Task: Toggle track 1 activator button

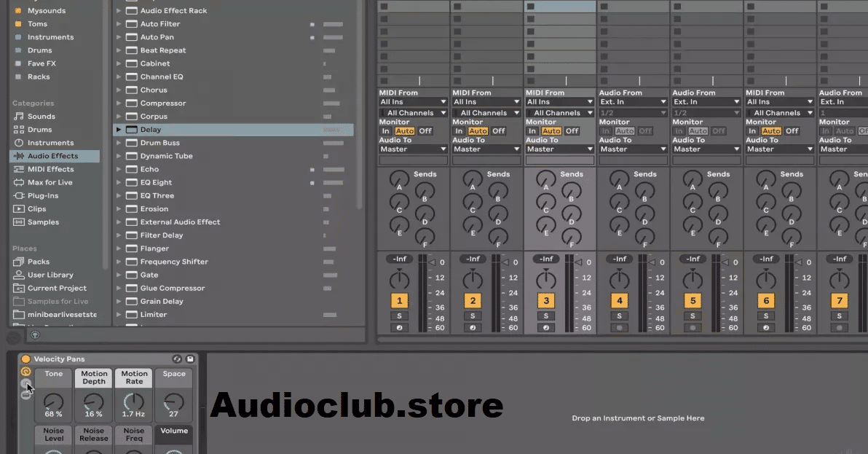Action: 399,301
